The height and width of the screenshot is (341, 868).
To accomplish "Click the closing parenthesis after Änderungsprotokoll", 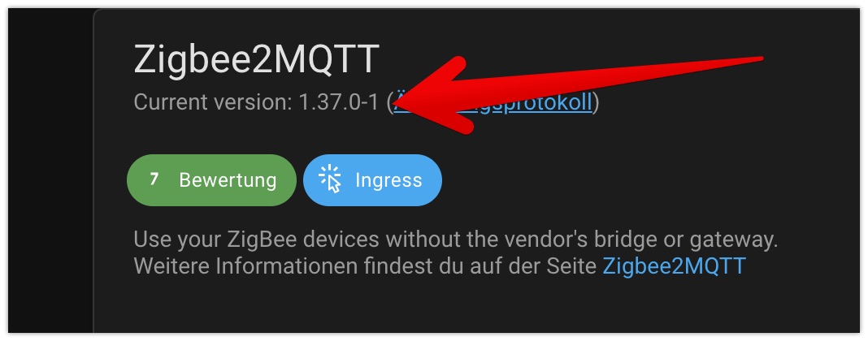I will [x=596, y=102].
